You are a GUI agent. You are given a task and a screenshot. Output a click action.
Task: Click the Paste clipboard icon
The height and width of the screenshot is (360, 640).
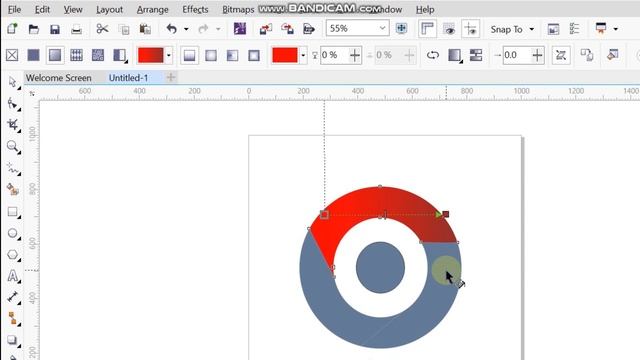[x=145, y=29]
